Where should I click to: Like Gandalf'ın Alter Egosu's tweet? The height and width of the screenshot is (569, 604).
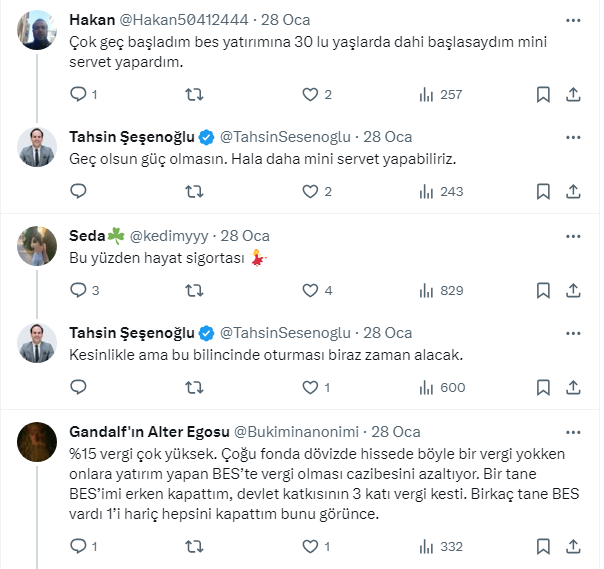pyautogui.click(x=310, y=546)
